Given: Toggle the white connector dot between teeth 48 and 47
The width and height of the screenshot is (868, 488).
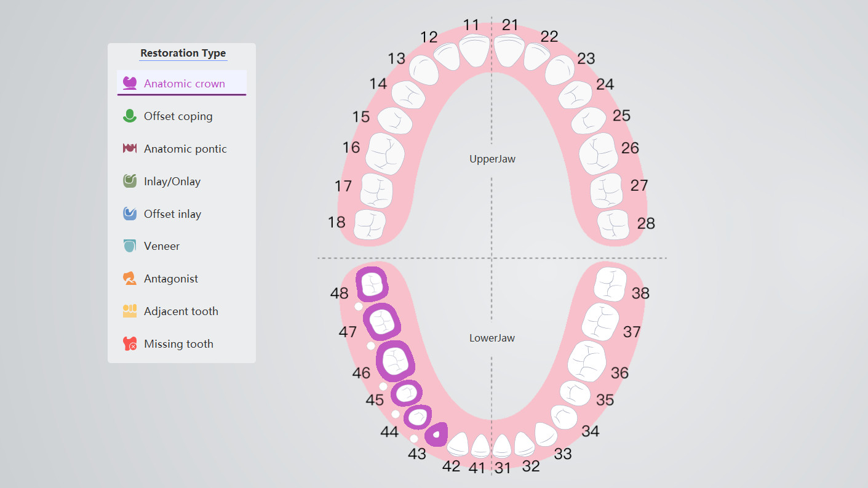Looking at the screenshot, I should pos(359,306).
